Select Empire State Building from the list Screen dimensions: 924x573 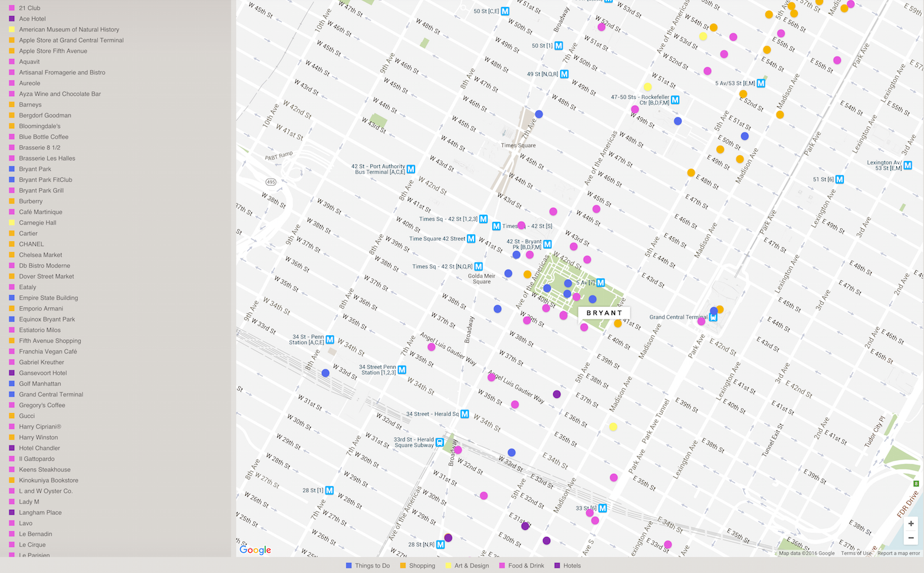[48, 298]
